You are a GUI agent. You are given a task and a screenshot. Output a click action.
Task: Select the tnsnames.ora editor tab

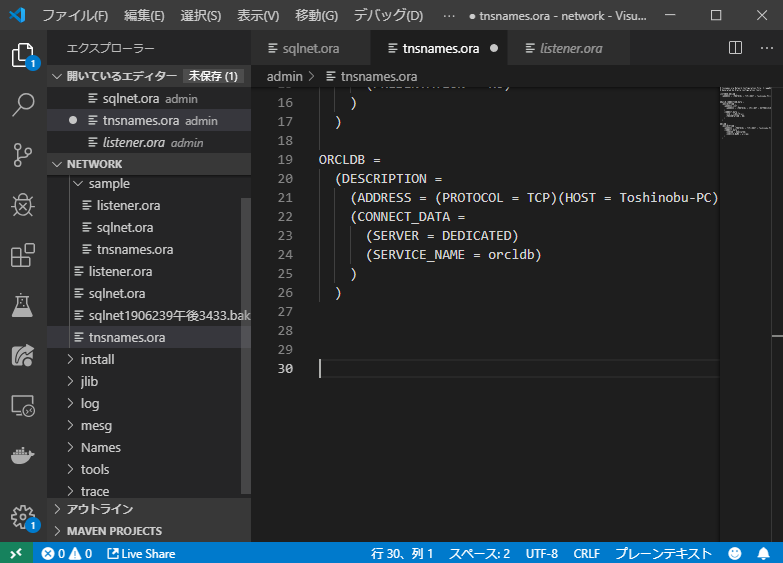click(439, 48)
